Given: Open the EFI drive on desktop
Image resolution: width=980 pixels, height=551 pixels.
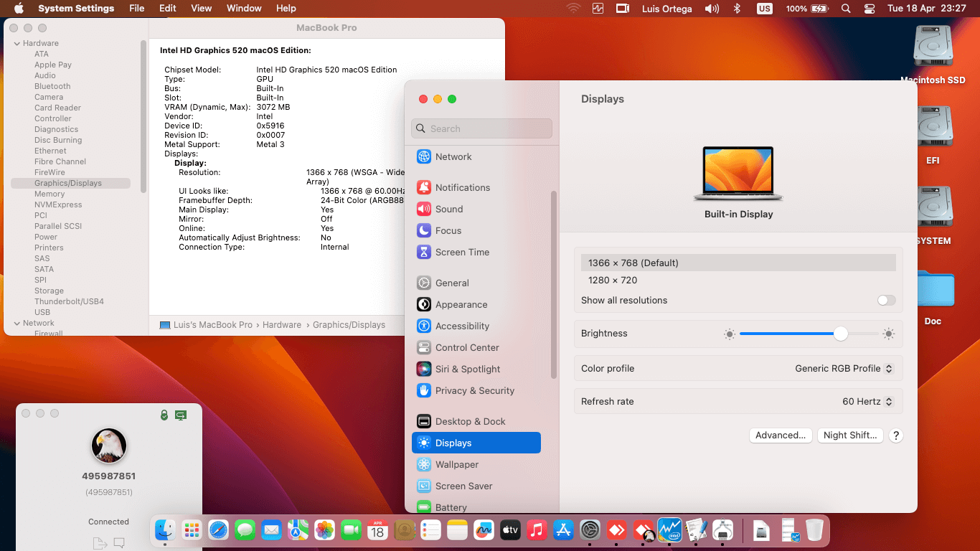Looking at the screenshot, I should coord(933,136).
